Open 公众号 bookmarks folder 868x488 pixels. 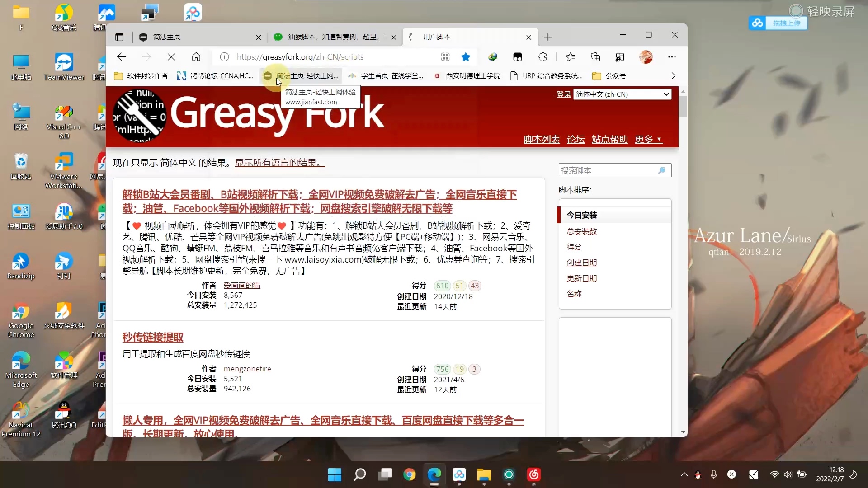(609, 76)
